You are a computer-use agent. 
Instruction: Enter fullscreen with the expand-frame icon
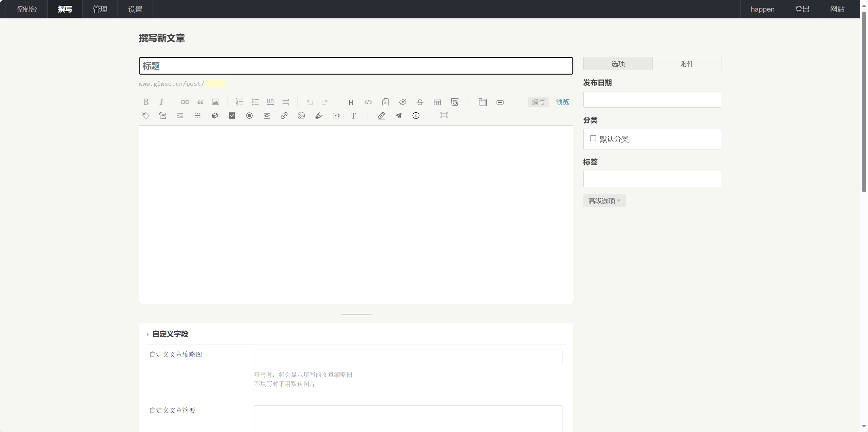pos(444,115)
